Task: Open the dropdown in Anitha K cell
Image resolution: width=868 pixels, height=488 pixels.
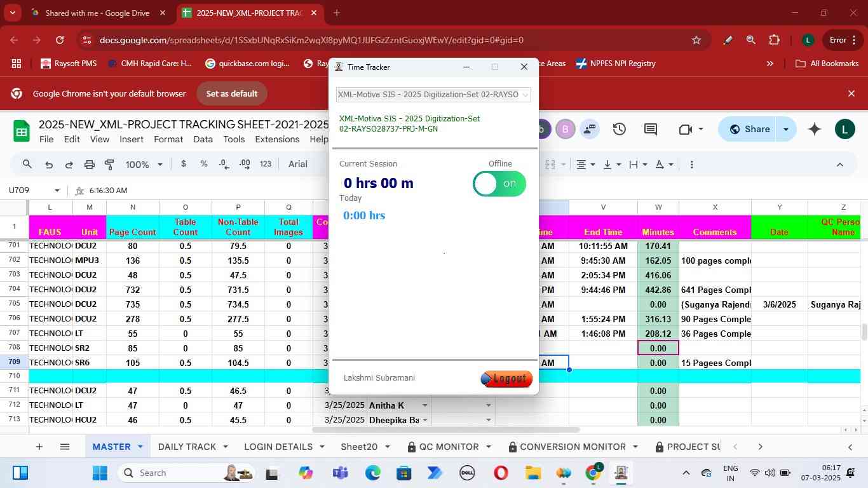Action: (489, 405)
